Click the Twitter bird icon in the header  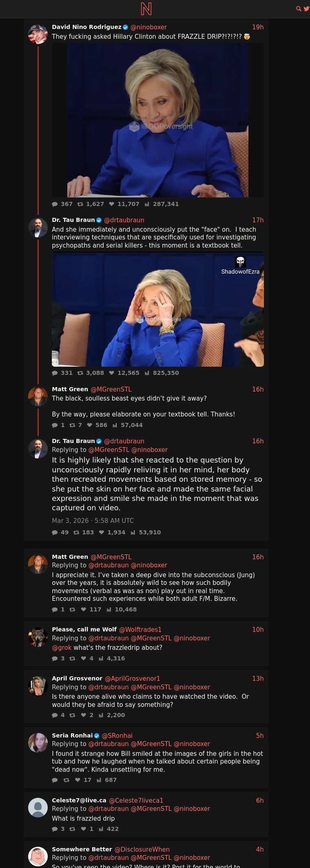pos(306,9)
